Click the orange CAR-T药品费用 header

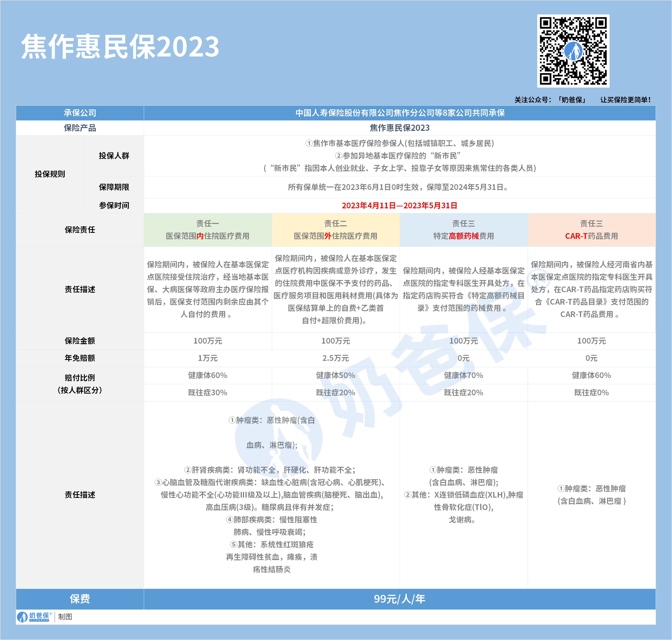(591, 230)
